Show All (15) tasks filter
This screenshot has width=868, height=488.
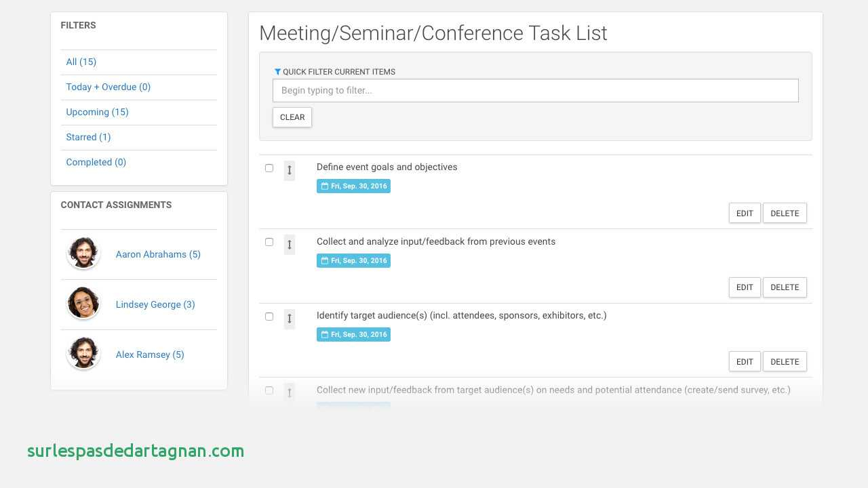(x=81, y=62)
